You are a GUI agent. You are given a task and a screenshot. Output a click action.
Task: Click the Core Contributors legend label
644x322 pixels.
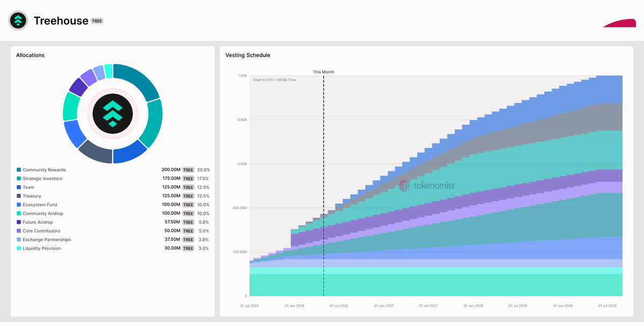[41, 231]
